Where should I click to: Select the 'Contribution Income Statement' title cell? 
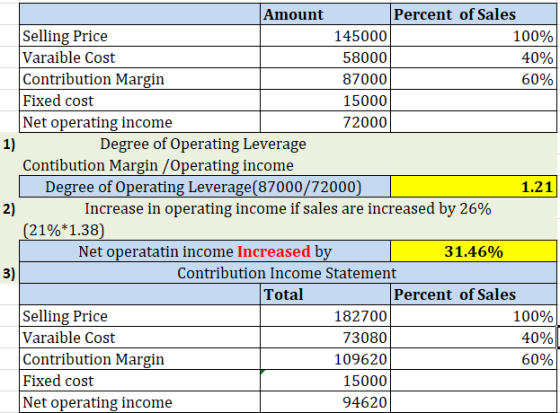click(x=288, y=273)
